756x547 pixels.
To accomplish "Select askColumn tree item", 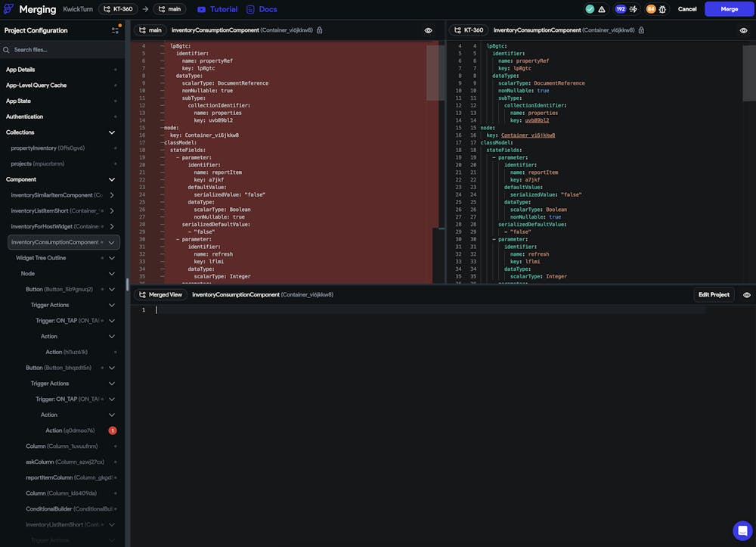I will (64, 462).
